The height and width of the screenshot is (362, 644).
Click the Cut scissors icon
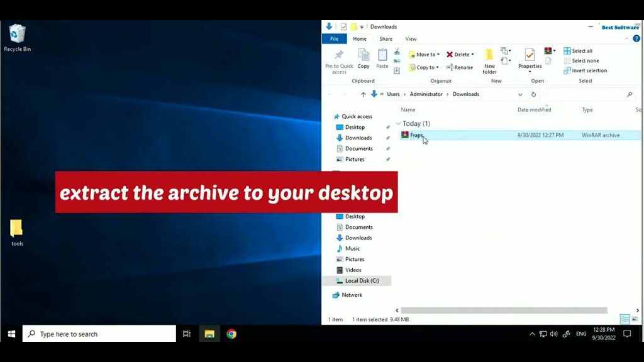[397, 52]
